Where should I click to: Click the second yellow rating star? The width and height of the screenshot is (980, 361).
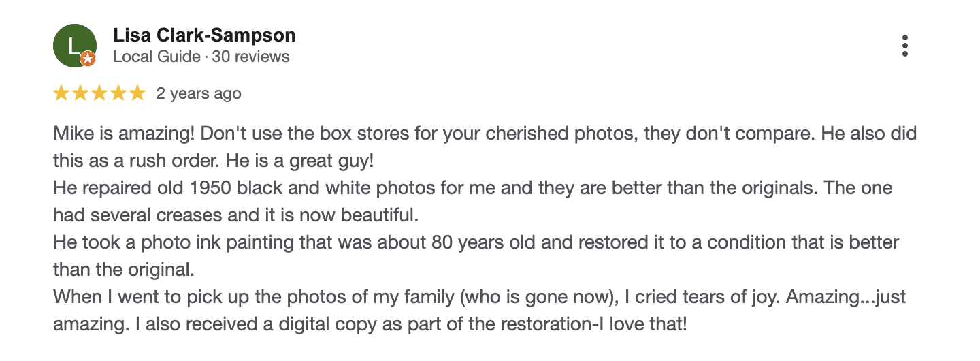80,93
